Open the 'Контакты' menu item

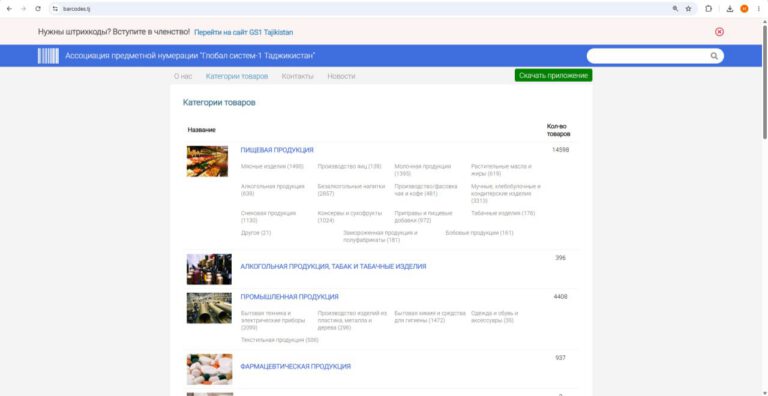[x=297, y=76]
